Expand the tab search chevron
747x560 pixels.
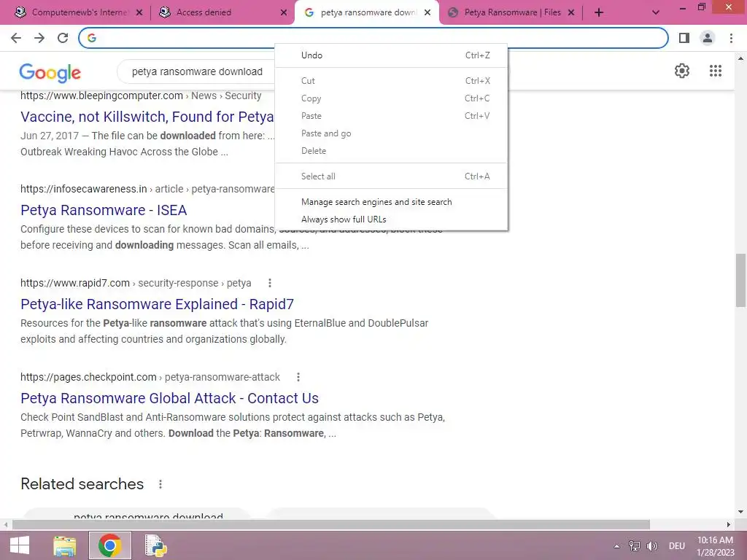[x=656, y=12]
